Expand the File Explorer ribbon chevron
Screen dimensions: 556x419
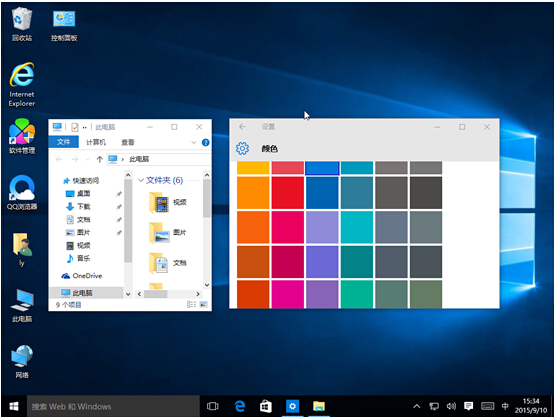pos(194,143)
